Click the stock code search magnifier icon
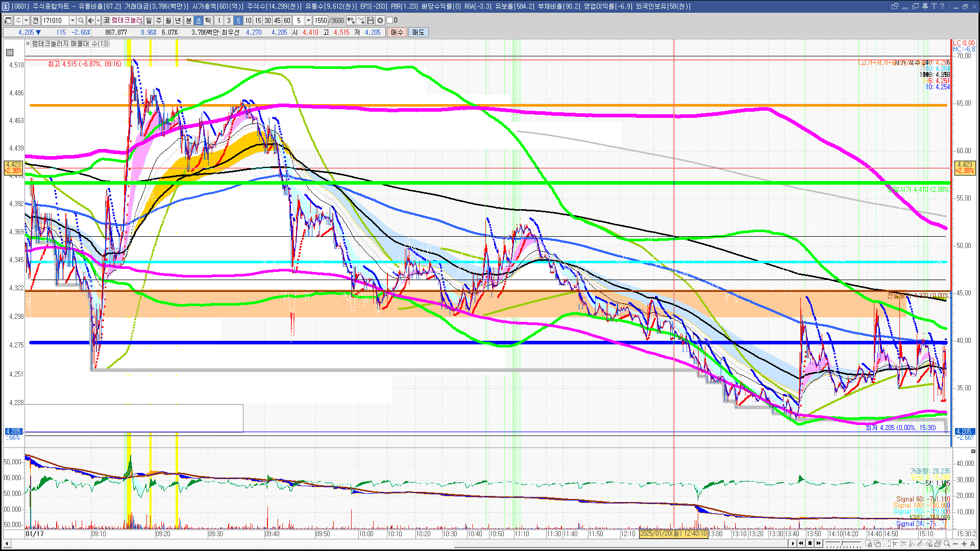Viewport: 980px width, 551px height. 81,20
